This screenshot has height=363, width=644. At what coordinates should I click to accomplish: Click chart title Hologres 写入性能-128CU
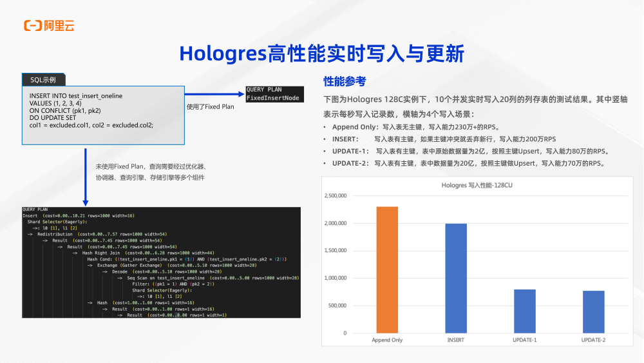pos(477,186)
